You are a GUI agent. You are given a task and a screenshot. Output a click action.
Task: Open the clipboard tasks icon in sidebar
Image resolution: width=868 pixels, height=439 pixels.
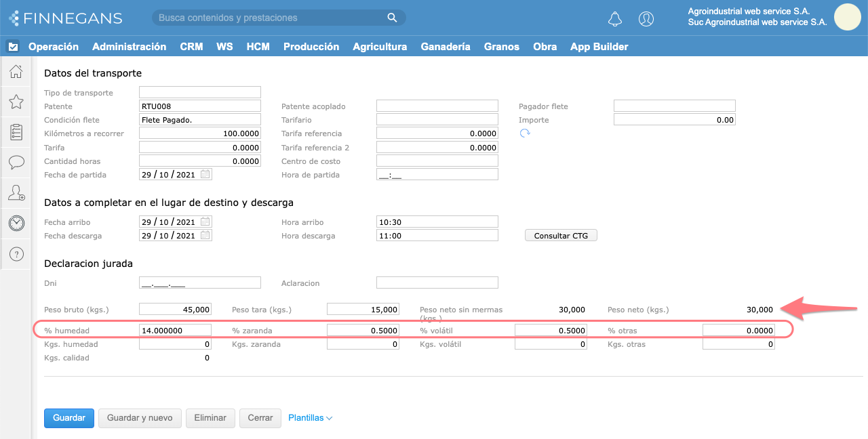tap(16, 132)
